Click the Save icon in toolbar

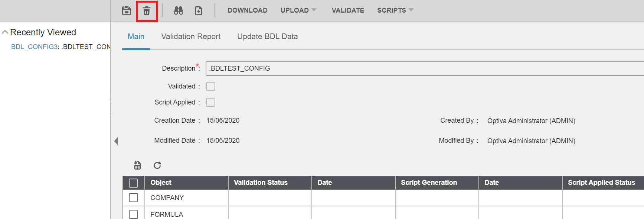127,11
